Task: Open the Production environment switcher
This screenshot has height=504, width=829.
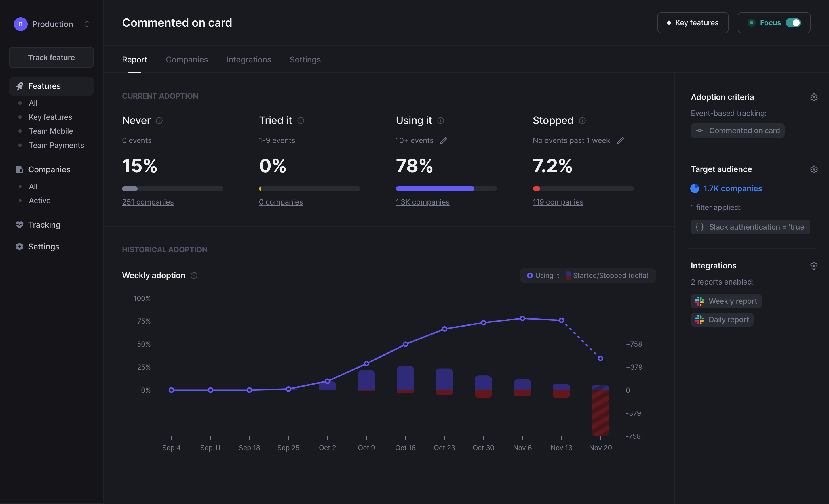Action: (52, 24)
